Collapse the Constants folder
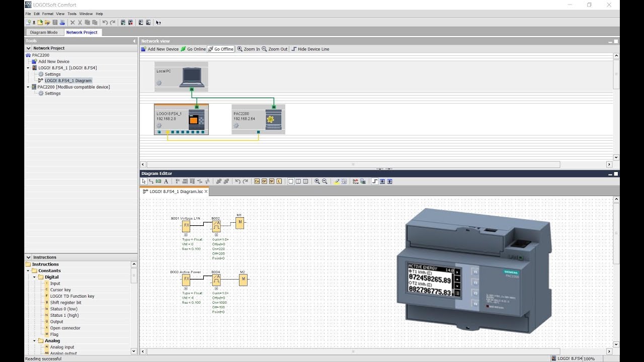Image resolution: width=644 pixels, height=362 pixels. pyautogui.click(x=29, y=270)
